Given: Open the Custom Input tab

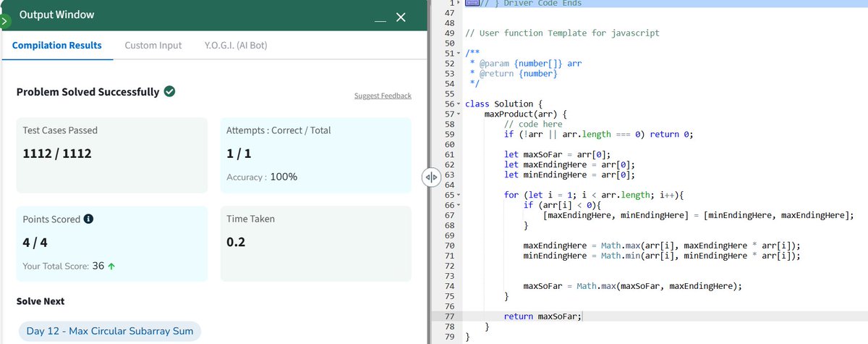Looking at the screenshot, I should [153, 46].
